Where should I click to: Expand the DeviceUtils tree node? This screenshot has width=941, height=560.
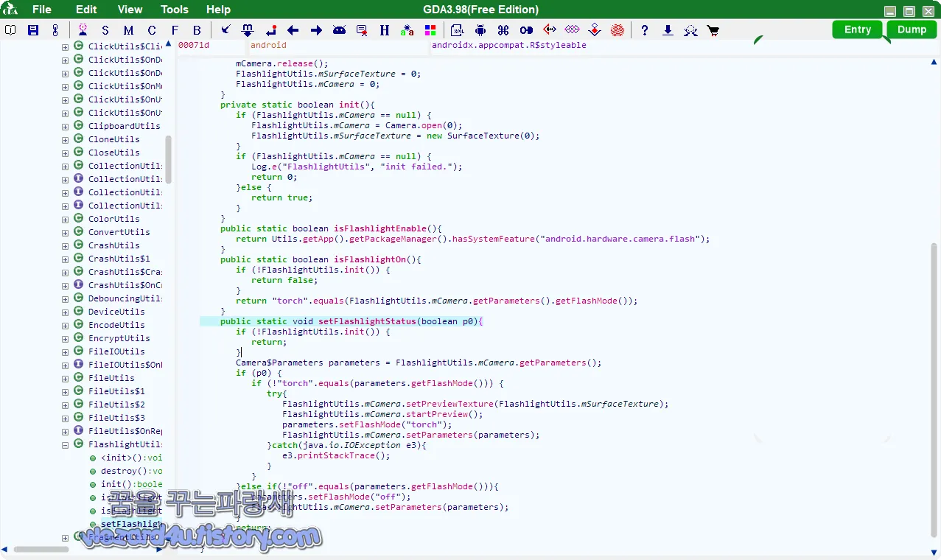coord(65,312)
